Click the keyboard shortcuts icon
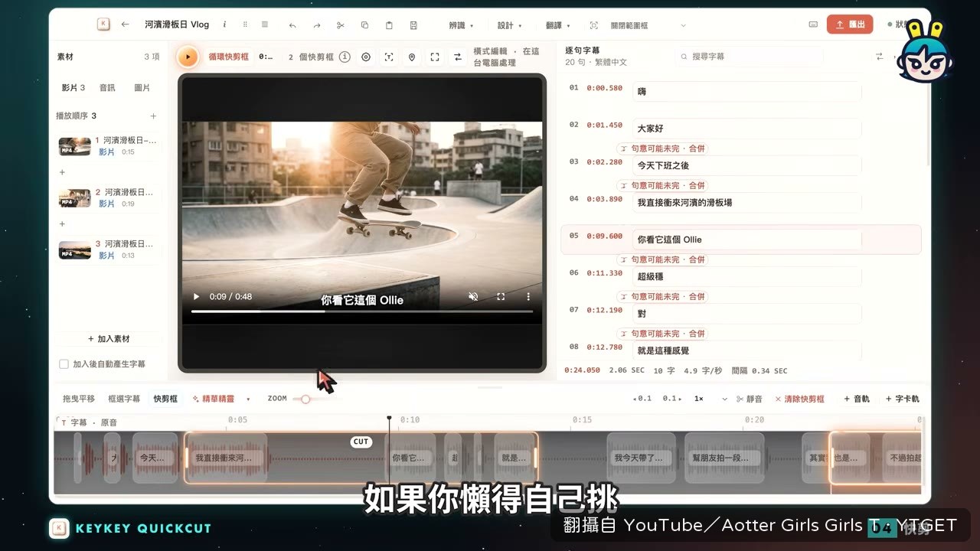The height and width of the screenshot is (551, 980). 813,24
